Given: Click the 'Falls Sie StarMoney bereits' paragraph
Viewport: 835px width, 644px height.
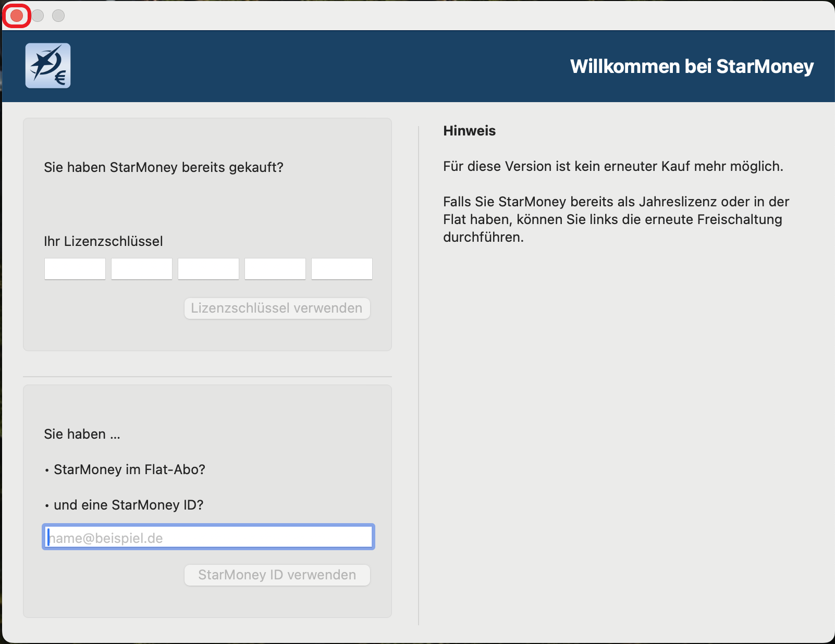Looking at the screenshot, I should [x=616, y=219].
